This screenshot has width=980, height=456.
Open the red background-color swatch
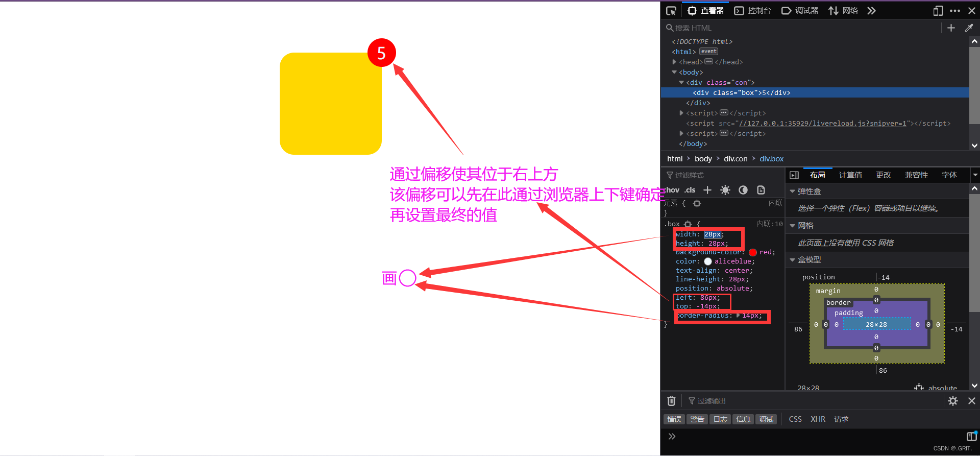point(752,252)
